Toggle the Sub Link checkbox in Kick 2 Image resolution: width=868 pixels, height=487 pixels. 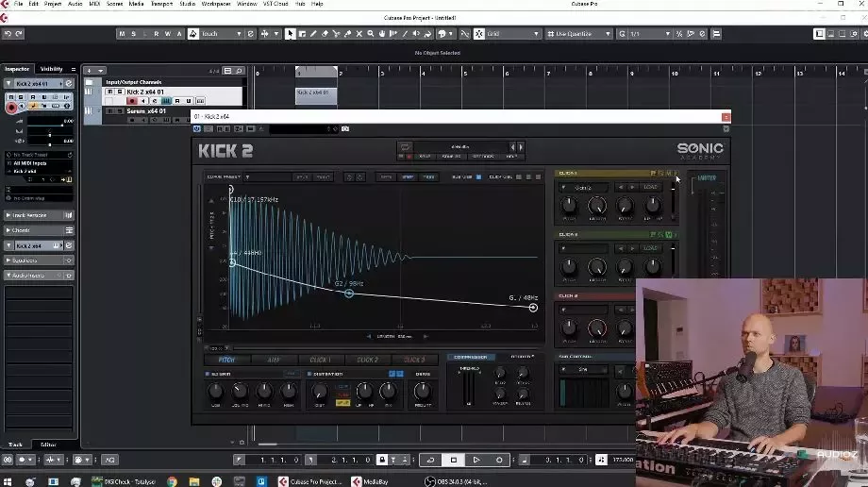click(x=479, y=176)
